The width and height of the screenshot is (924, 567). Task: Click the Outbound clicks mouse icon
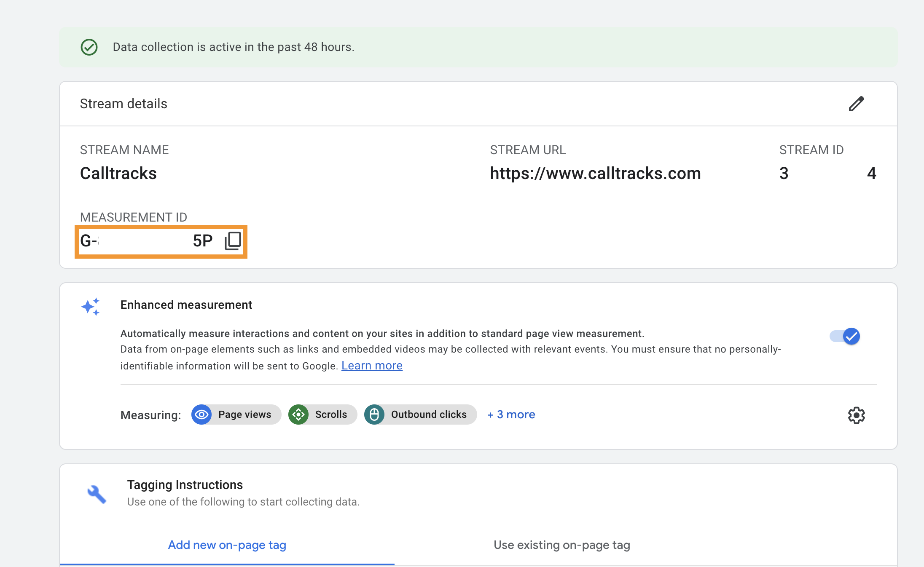(374, 415)
